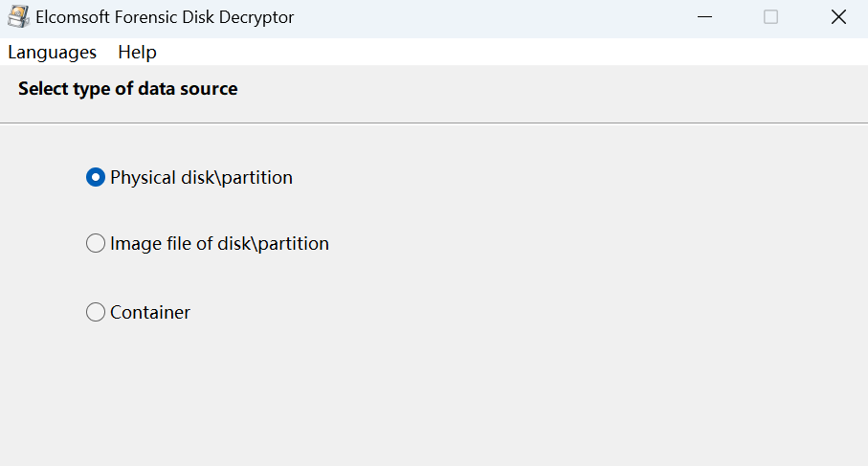Viewport: 868px width, 466px height.
Task: Click the disabled maximize window button
Action: pyautogui.click(x=770, y=17)
